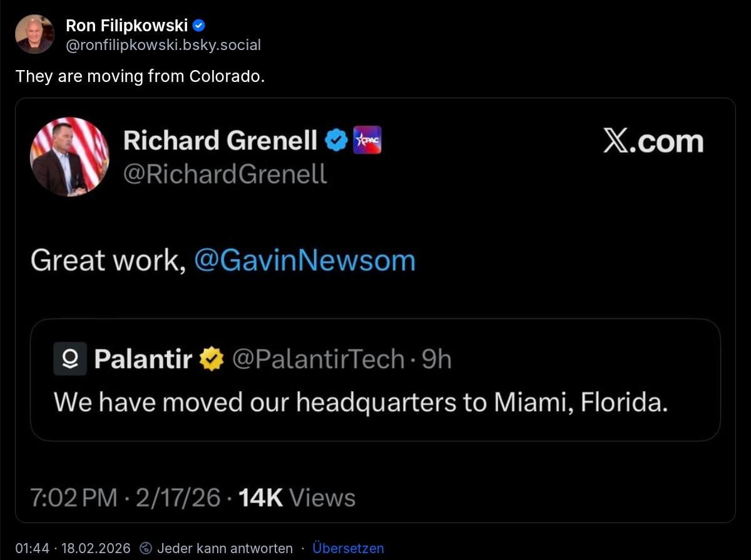Click the "14K Views" counter

click(297, 498)
